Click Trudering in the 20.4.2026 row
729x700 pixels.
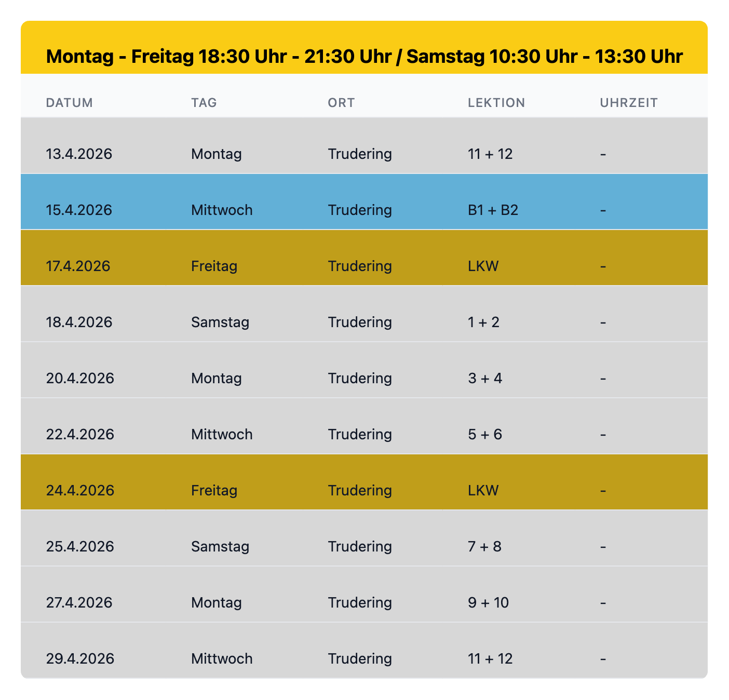[x=360, y=379]
